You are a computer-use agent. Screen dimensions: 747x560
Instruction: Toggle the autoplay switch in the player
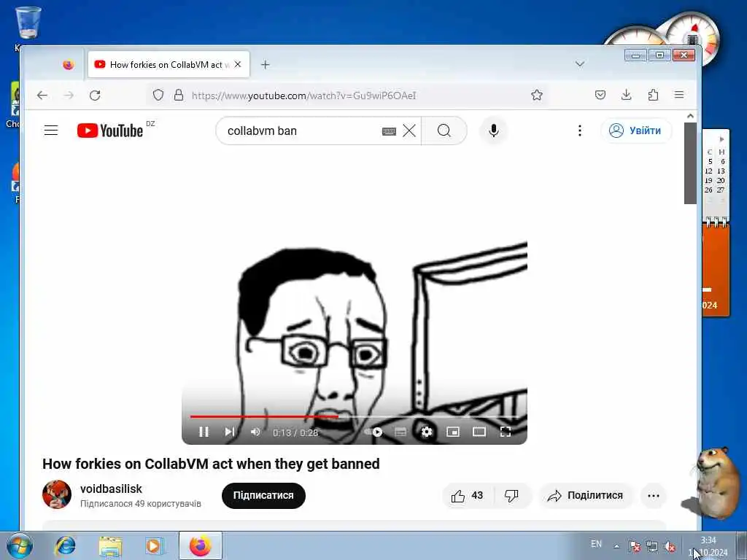coord(373,432)
